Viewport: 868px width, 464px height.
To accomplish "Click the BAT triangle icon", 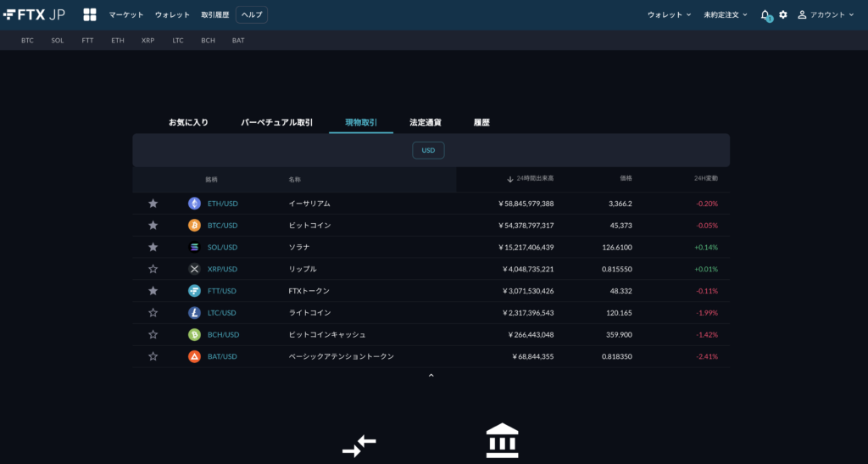I will (194, 356).
